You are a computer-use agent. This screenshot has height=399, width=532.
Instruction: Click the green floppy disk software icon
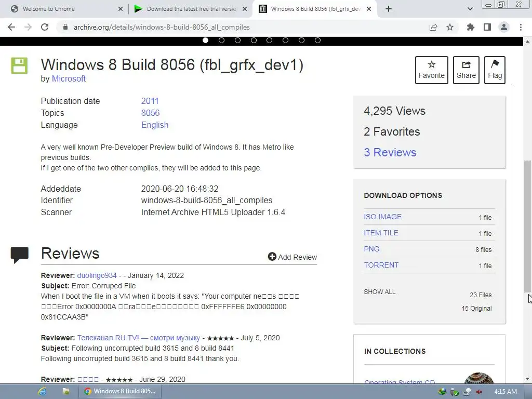19,65
